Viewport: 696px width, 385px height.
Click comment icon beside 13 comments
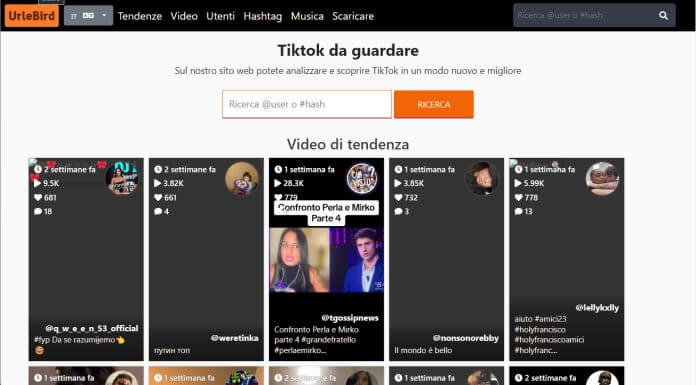[518, 211]
